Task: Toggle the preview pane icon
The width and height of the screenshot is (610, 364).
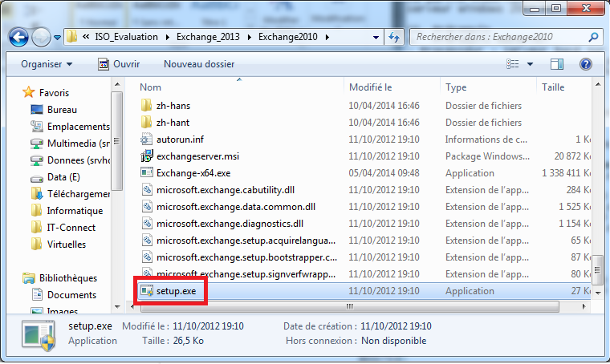Action: (557, 64)
